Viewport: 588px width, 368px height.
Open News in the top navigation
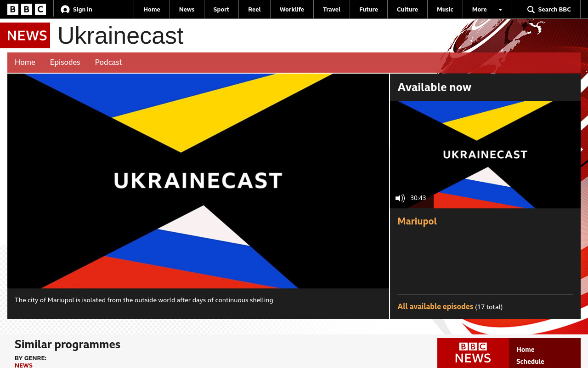click(187, 10)
